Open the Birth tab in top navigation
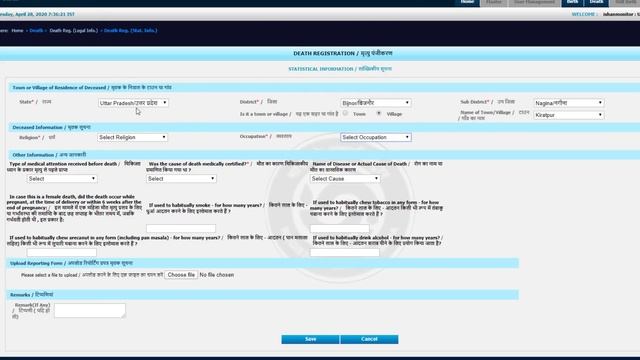Screen dimensions: 640x360 pos(572,2)
